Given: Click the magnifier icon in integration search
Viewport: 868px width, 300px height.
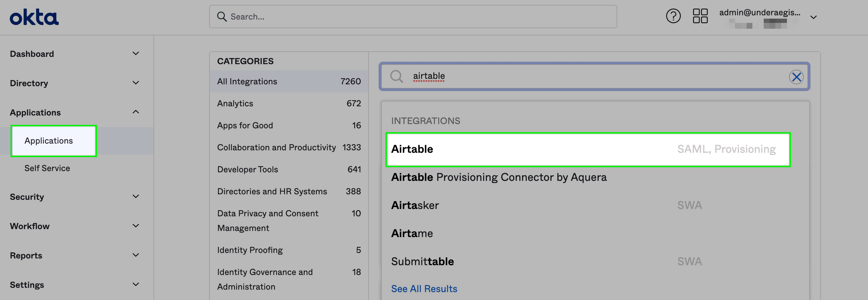Looking at the screenshot, I should click(x=397, y=76).
